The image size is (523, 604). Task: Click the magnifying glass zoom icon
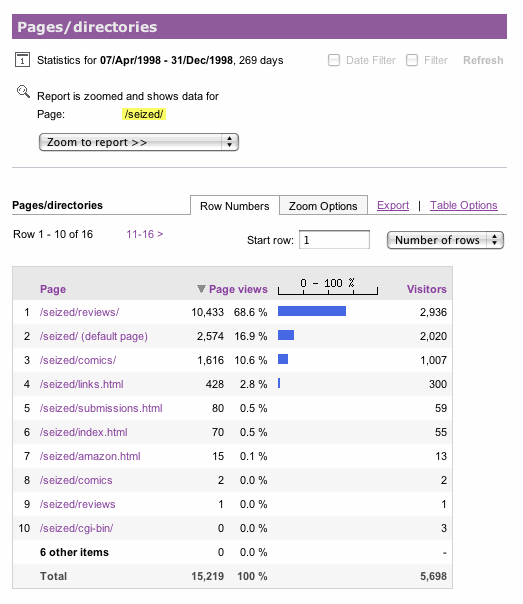pyautogui.click(x=23, y=92)
